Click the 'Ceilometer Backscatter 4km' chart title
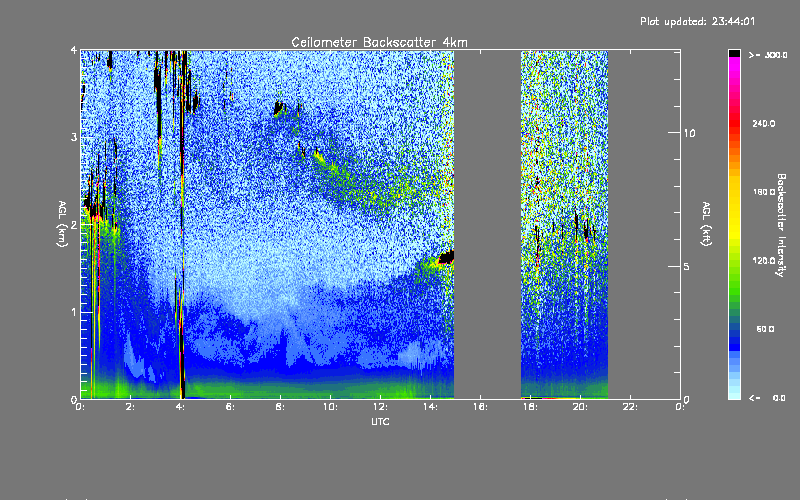 [x=379, y=42]
